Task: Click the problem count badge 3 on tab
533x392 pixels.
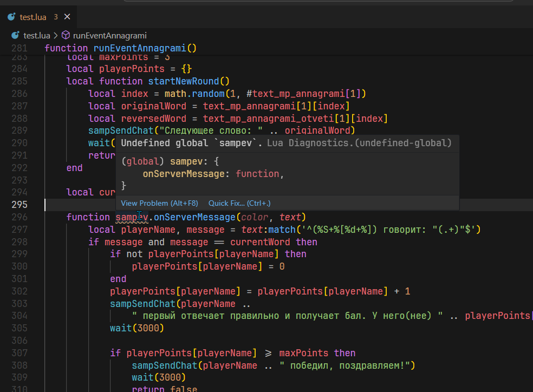Action: pos(56,17)
